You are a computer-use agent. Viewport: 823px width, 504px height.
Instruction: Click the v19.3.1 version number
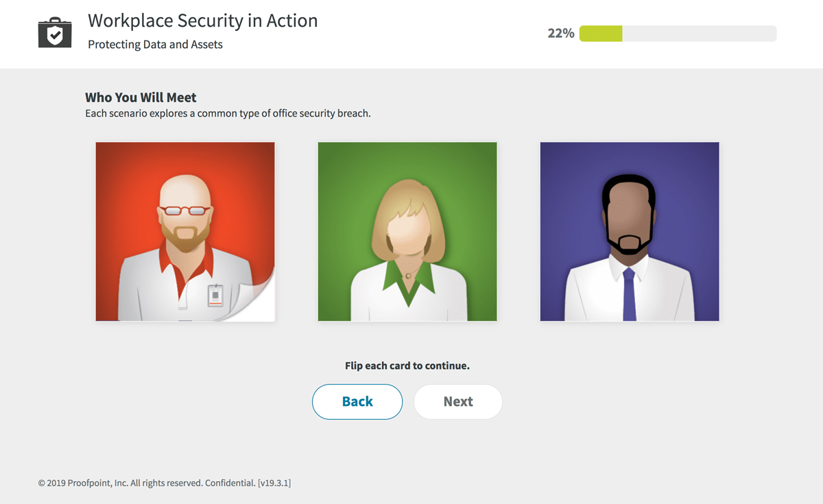point(274,483)
